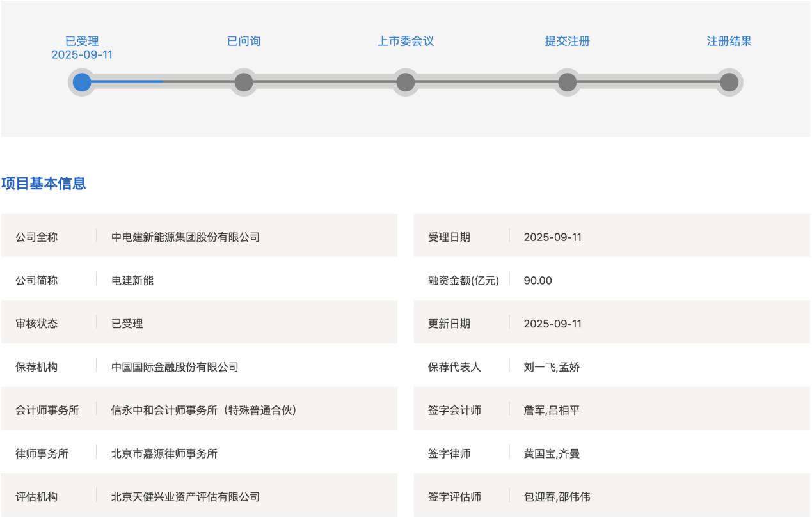The image size is (812, 518).
Task: Click appraiser 北京天健兴业资产评估有限公司
Action: 186,496
